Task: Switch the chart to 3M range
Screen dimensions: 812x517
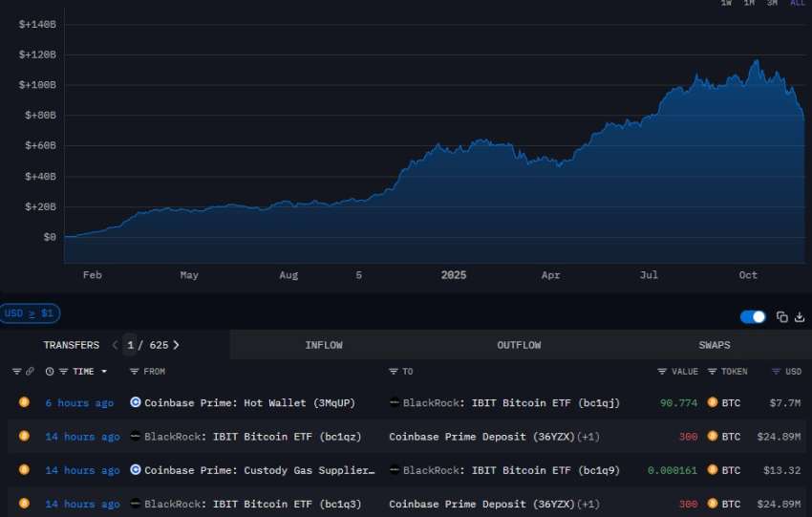Action: pyautogui.click(x=772, y=3)
